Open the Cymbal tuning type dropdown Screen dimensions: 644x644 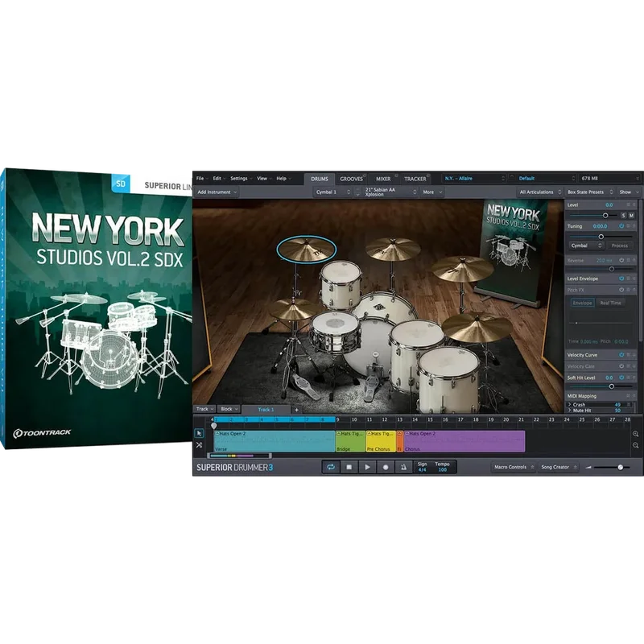586,246
